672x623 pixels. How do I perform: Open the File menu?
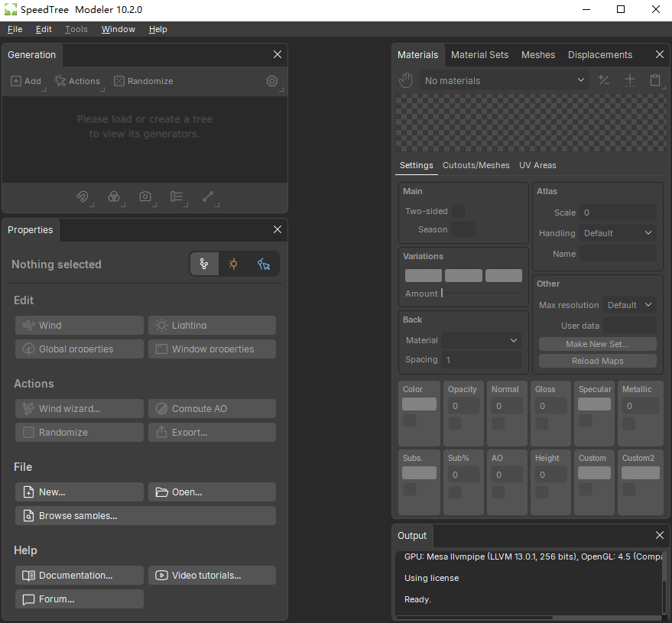tap(15, 29)
